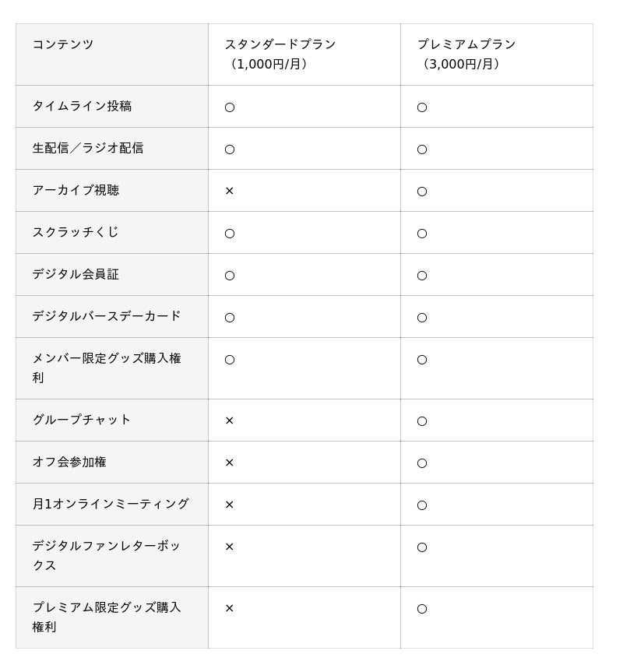This screenshot has width=623, height=672.
Task: Click Standard circle for スクラッチくじ
Action: pos(230,234)
